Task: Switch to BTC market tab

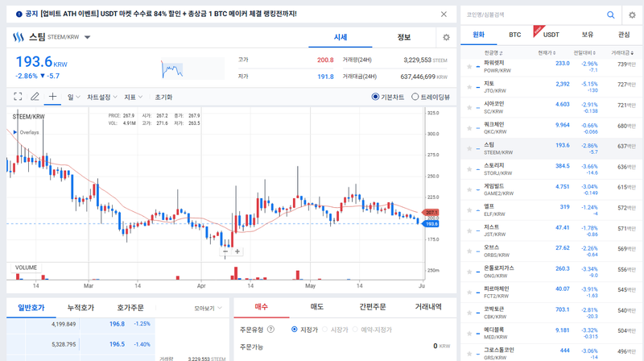Action: tap(515, 35)
